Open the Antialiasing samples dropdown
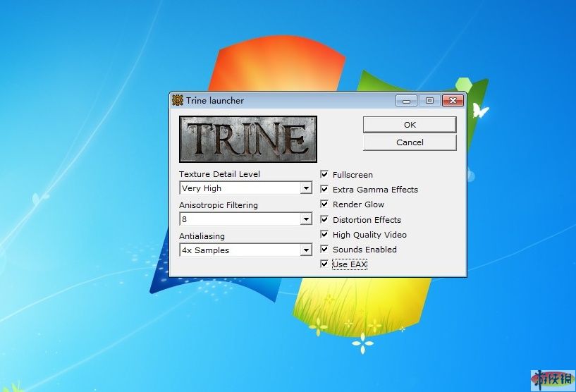Viewport: 576px width, 392px height. [x=306, y=250]
